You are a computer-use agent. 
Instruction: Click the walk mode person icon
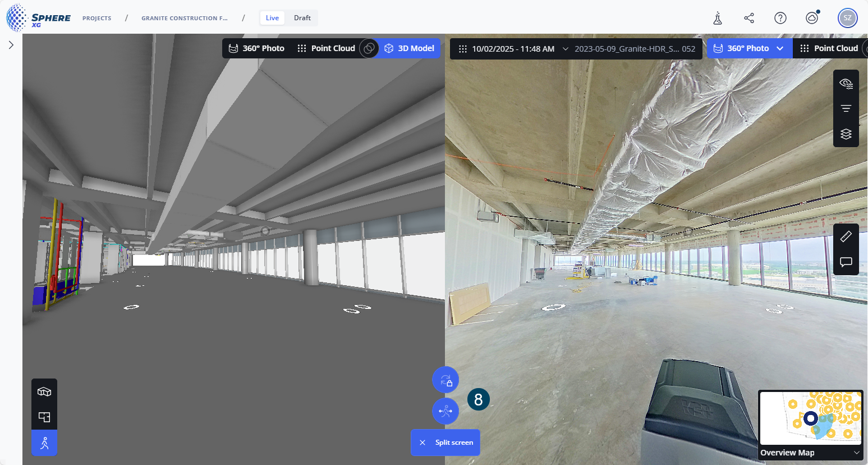44,443
